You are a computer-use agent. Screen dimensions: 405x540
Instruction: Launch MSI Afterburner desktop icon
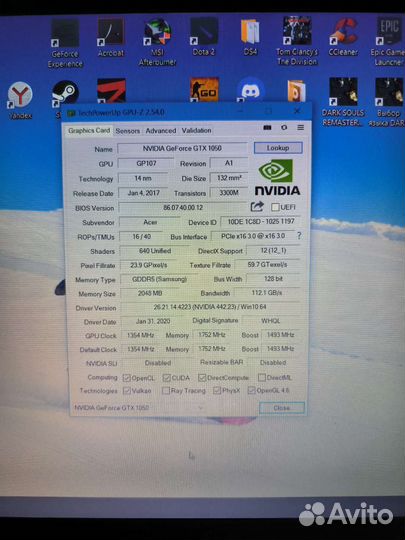point(158,41)
